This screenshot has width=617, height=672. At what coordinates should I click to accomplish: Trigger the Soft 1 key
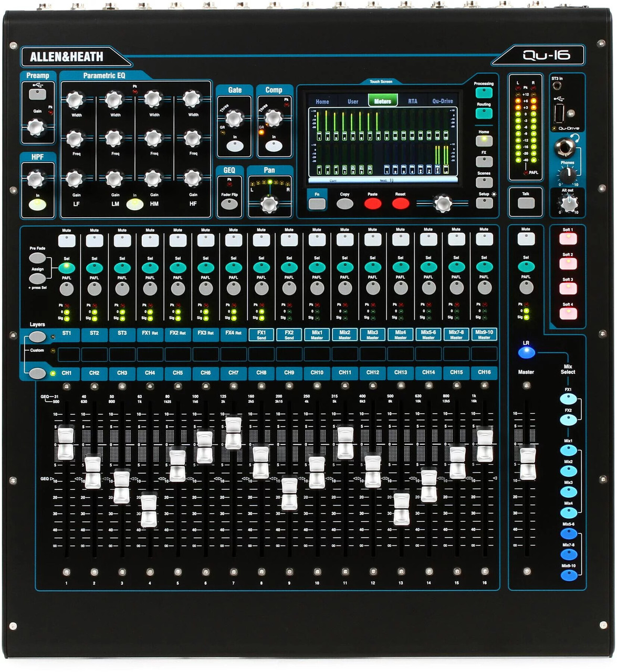click(x=568, y=239)
